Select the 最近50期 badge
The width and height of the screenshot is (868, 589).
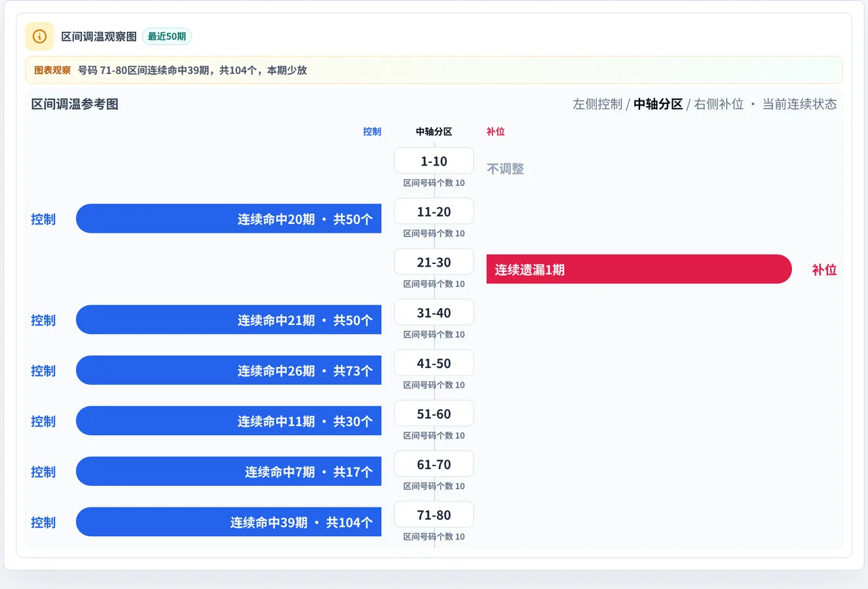pos(167,36)
